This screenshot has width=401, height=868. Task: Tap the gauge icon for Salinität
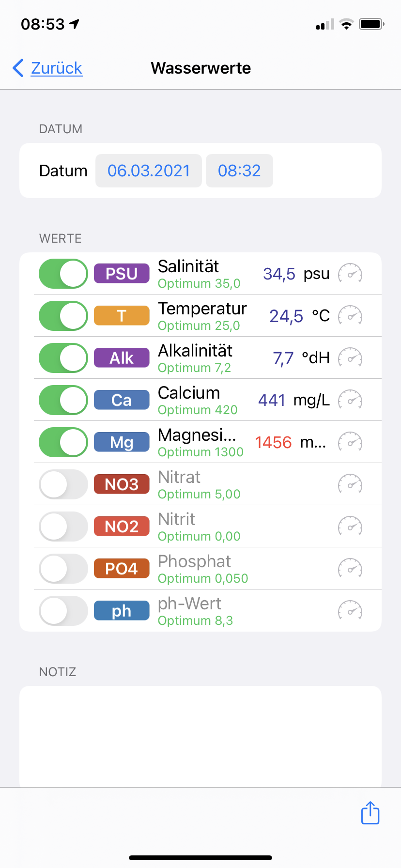350,274
